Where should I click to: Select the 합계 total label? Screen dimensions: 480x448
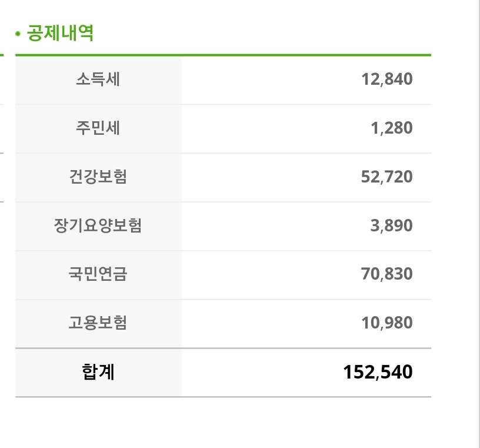click(98, 372)
